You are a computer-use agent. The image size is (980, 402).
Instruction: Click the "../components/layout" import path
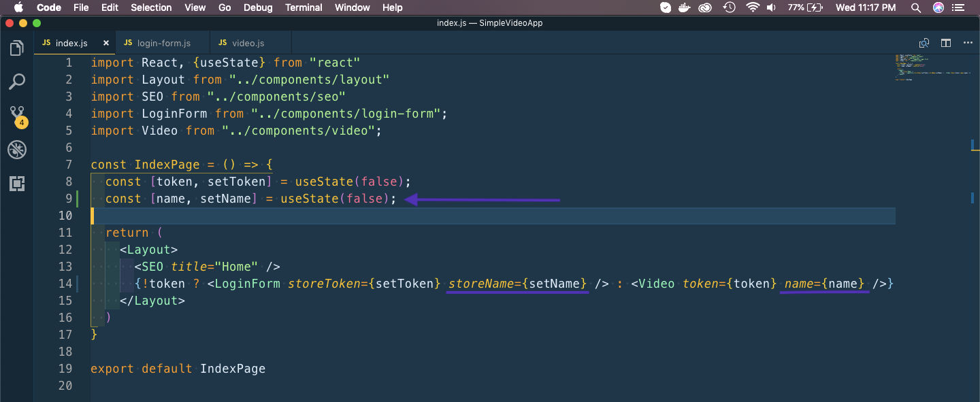pyautogui.click(x=310, y=80)
